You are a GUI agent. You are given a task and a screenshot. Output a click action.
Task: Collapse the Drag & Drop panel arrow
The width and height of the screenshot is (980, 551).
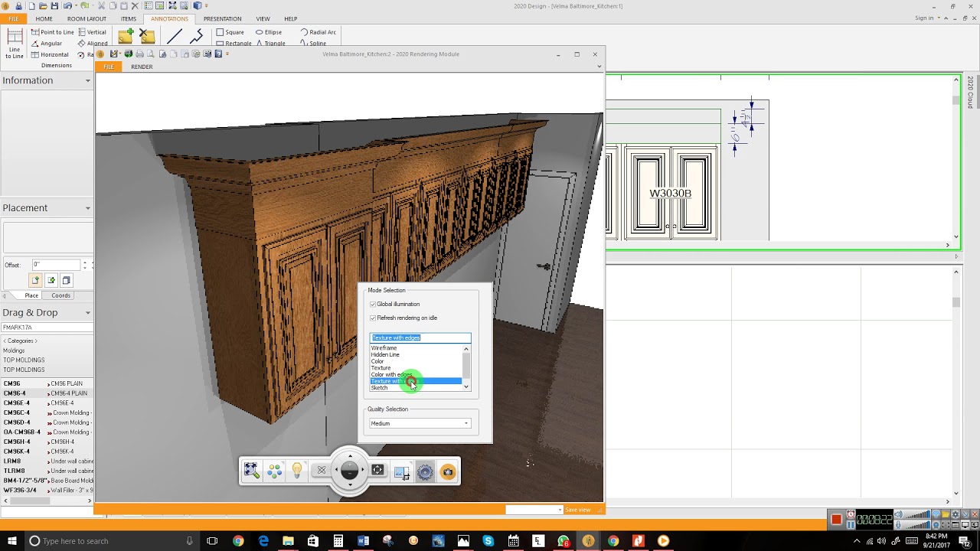tap(87, 313)
